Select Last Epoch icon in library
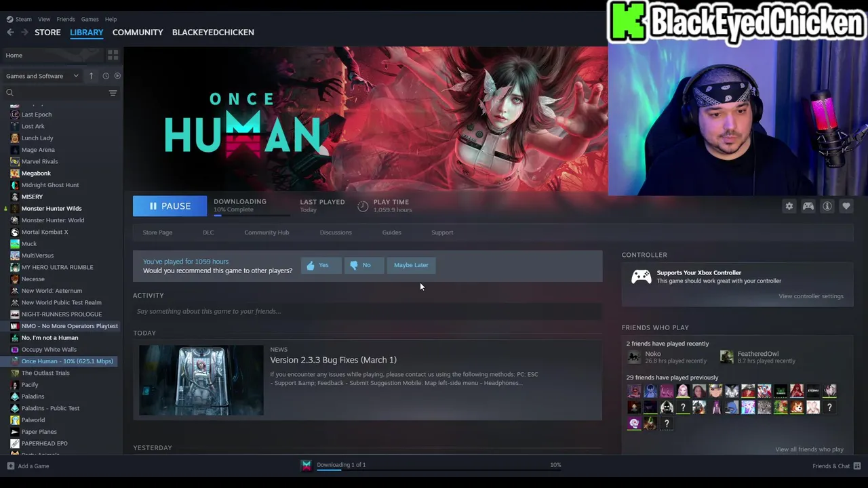This screenshot has height=488, width=868. click(x=15, y=115)
